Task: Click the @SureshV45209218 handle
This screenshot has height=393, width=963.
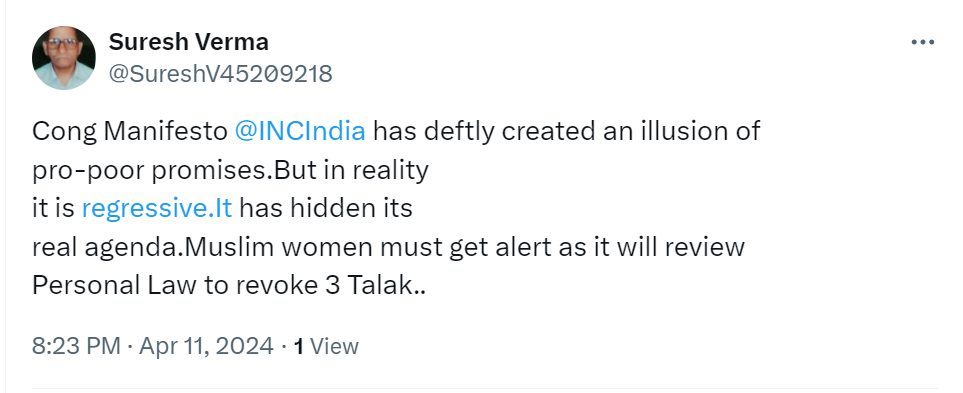Action: click(220, 74)
